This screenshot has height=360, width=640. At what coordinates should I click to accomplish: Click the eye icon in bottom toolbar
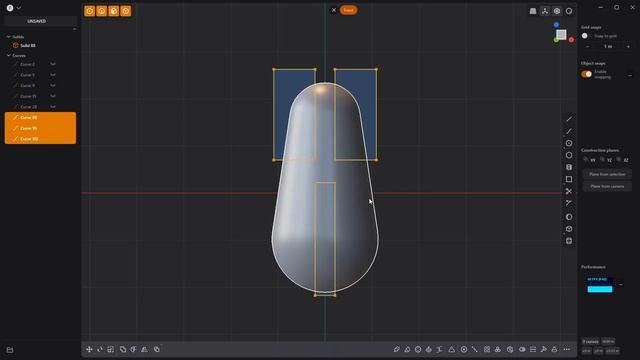click(522, 349)
